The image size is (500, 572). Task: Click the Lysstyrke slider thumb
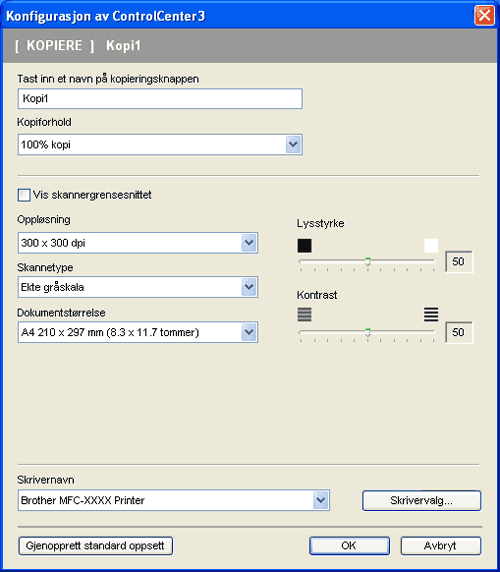(368, 262)
